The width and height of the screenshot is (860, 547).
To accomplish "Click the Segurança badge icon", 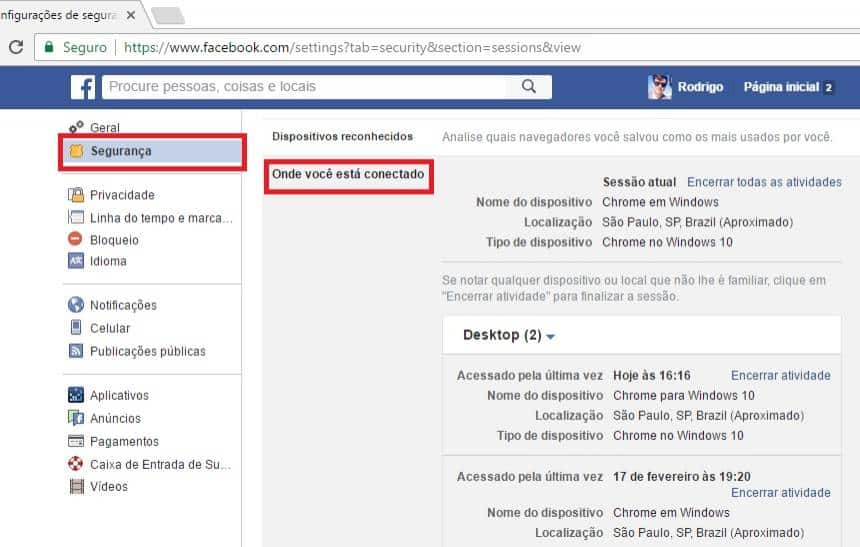I will 76,151.
